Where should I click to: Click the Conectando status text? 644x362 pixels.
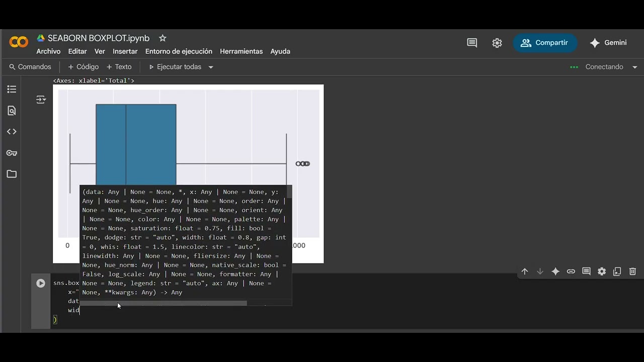[x=604, y=67]
